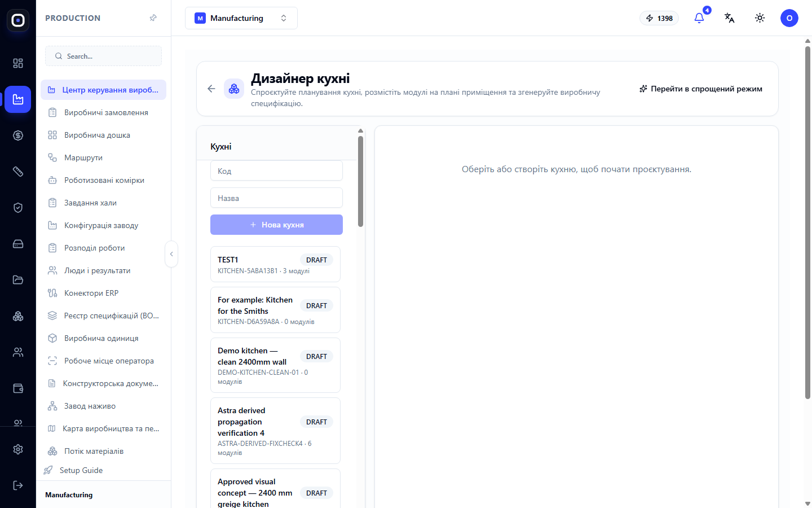This screenshot has width=812, height=508.
Task: Click the main page vertical scrollbar
Action: (807, 223)
